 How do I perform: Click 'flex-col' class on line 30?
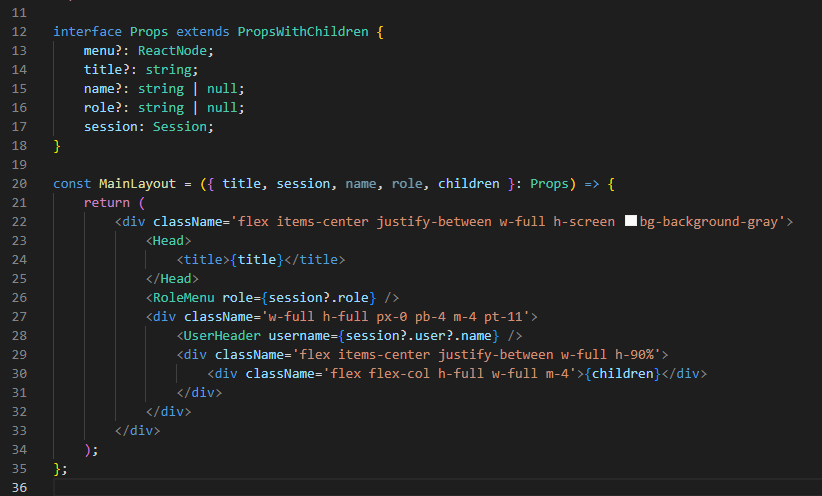pos(399,373)
